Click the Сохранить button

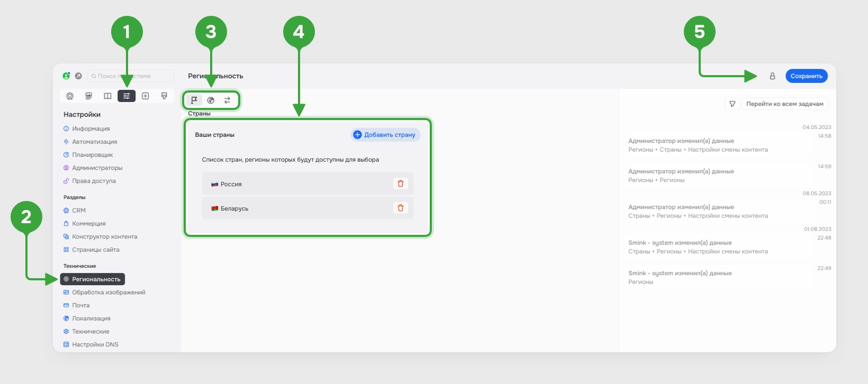click(x=806, y=76)
